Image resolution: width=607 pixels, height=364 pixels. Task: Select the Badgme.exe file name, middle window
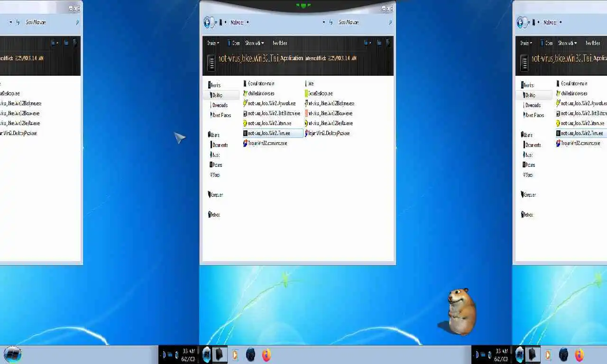(331, 103)
